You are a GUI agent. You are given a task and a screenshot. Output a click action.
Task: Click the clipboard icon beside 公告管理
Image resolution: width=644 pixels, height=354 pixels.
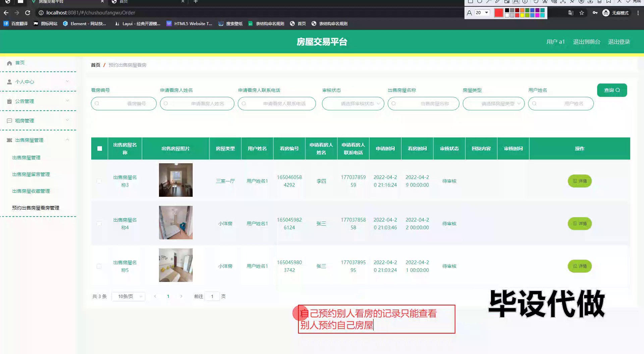tap(9, 101)
